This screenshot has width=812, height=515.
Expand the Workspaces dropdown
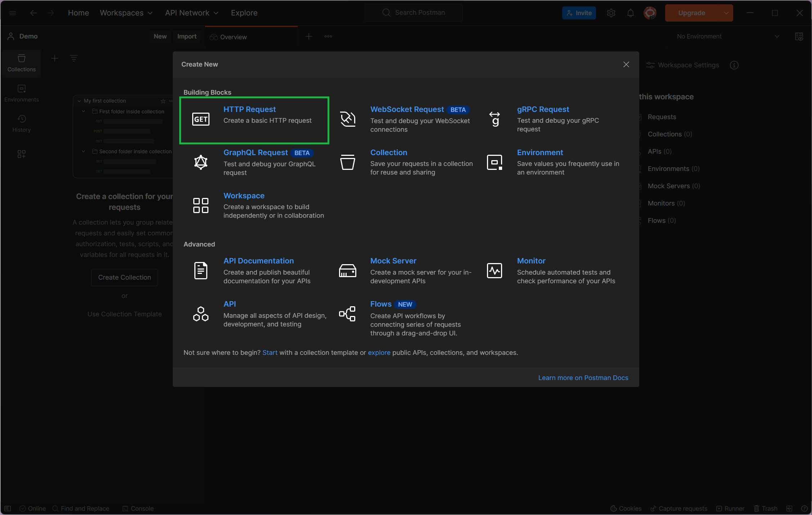tap(126, 13)
